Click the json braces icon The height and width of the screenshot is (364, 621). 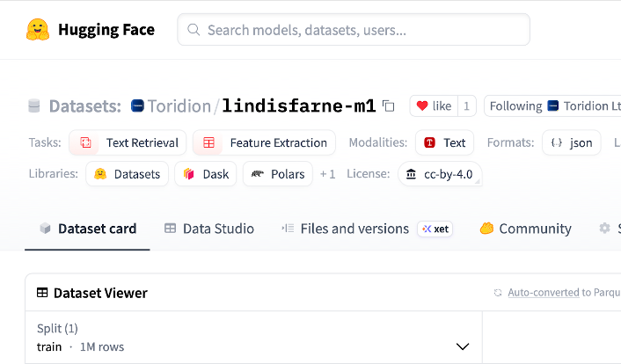click(x=557, y=142)
